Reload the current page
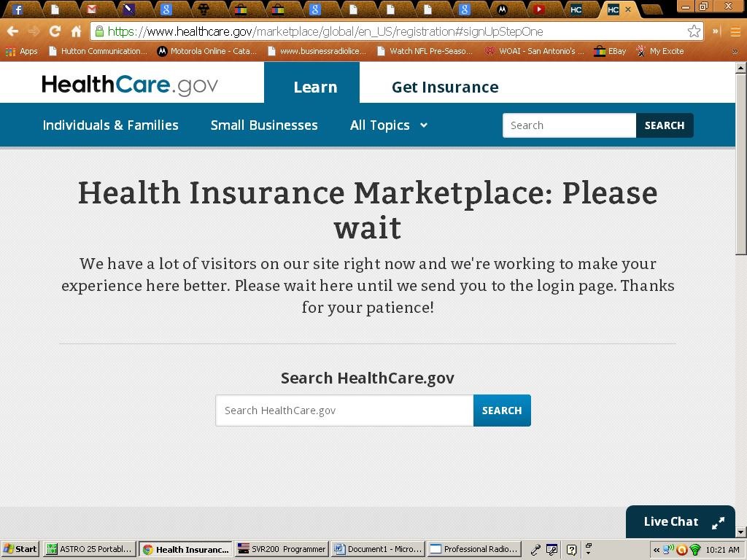 [x=55, y=31]
